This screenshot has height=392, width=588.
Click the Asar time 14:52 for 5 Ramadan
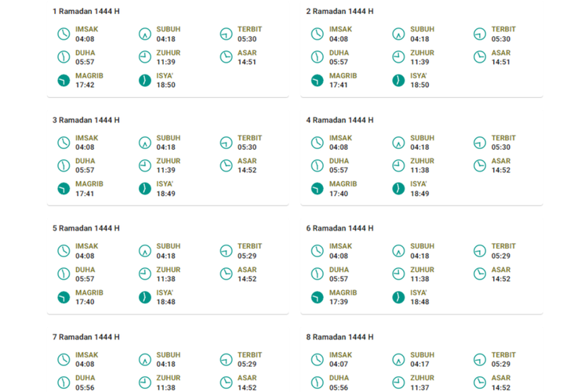point(247,279)
